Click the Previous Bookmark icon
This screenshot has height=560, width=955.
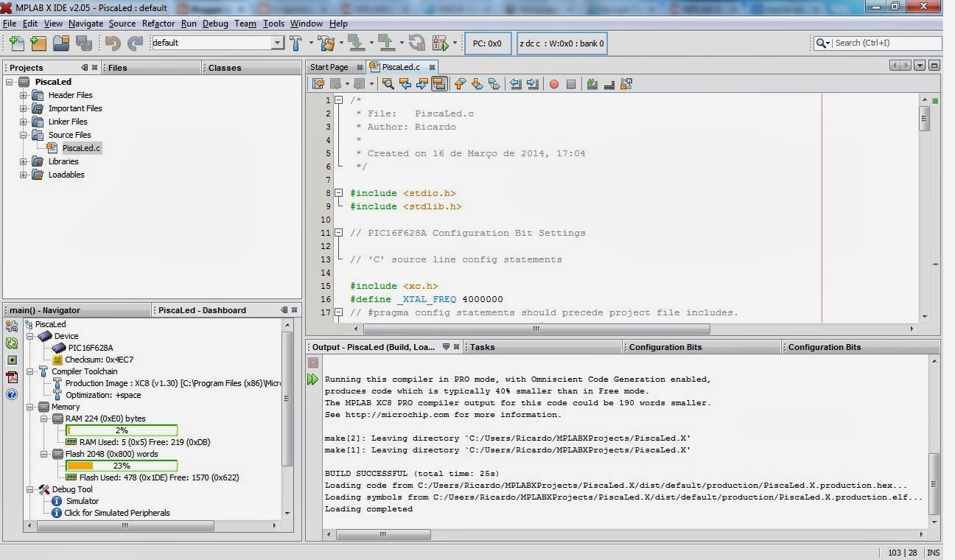[460, 84]
